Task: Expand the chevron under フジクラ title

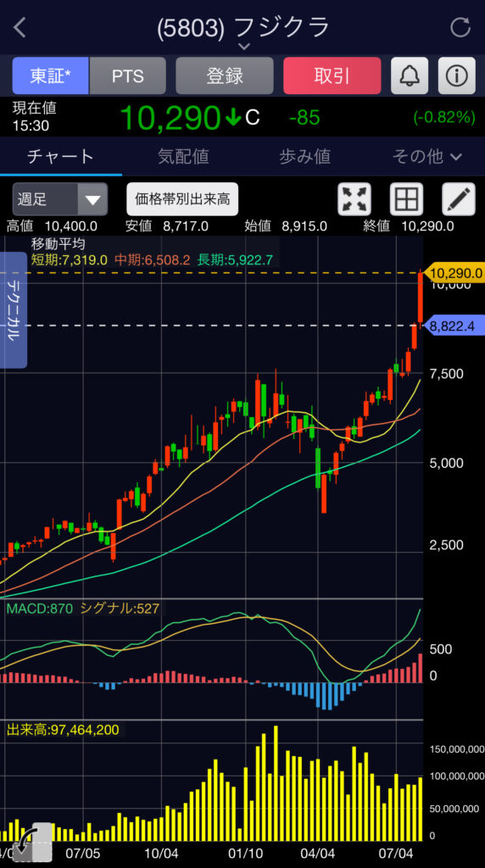Action: (243, 47)
